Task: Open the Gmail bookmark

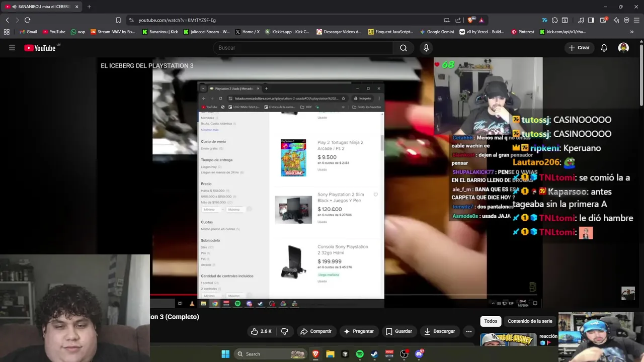Action: coord(28,32)
